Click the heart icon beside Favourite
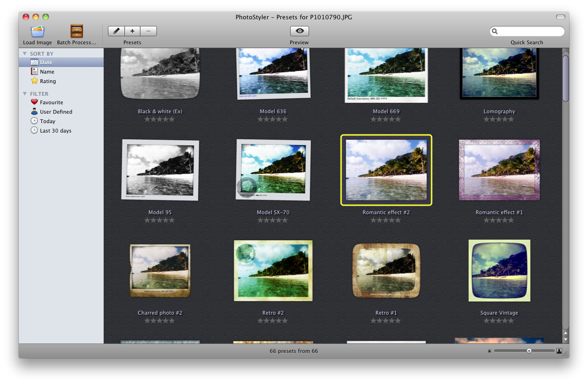Viewport: 588px width, 384px height. (x=34, y=102)
